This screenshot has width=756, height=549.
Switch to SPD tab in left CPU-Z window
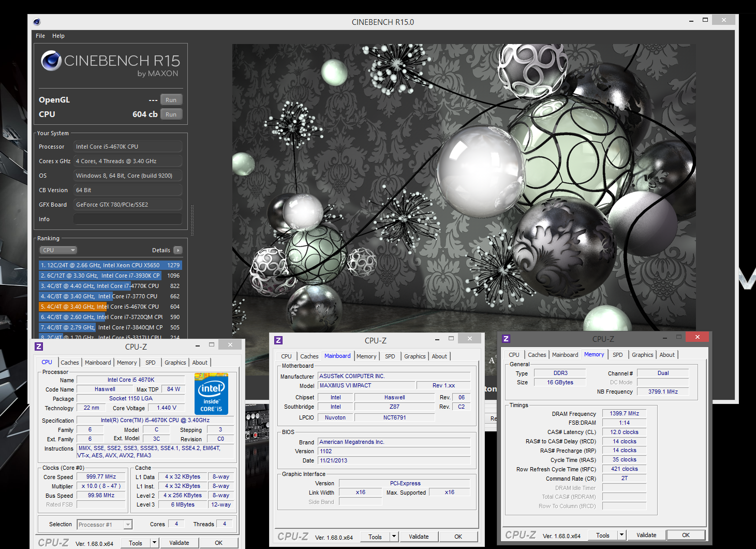[x=151, y=363]
